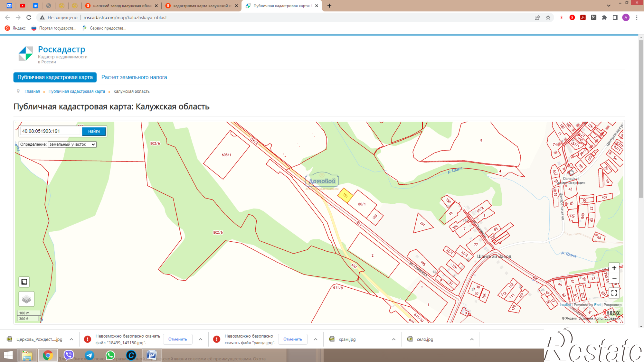Open the tab search chevron
This screenshot has width=644, height=362.
coord(609,5)
